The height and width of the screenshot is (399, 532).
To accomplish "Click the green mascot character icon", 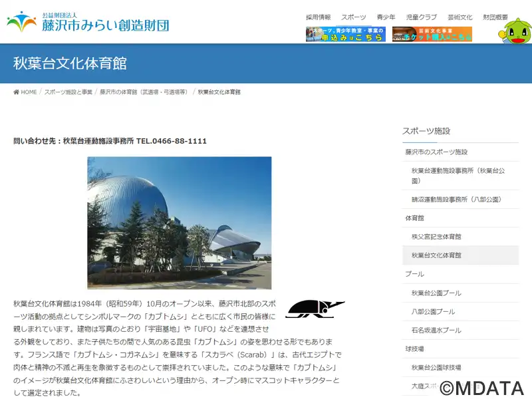I will pyautogui.click(x=515, y=31).
